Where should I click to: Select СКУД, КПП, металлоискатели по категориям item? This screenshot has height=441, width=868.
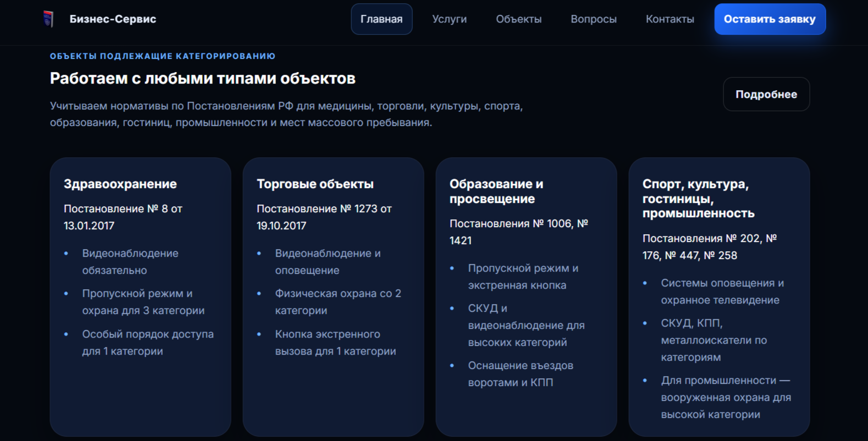click(714, 340)
